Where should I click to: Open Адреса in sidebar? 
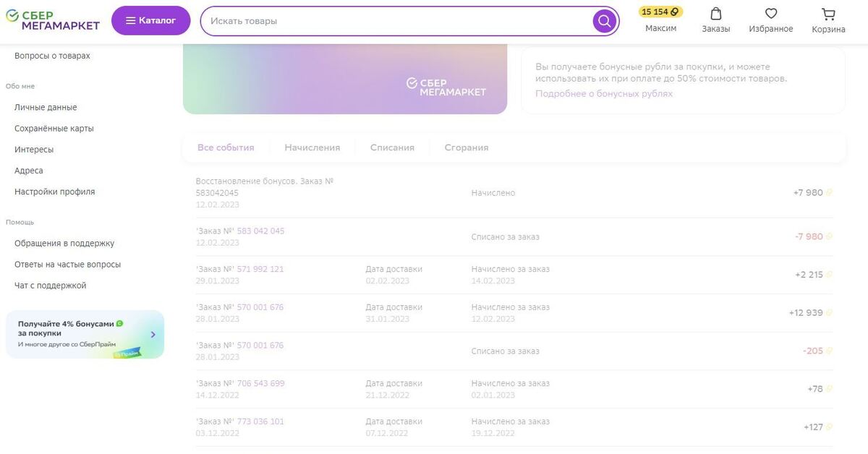(29, 171)
